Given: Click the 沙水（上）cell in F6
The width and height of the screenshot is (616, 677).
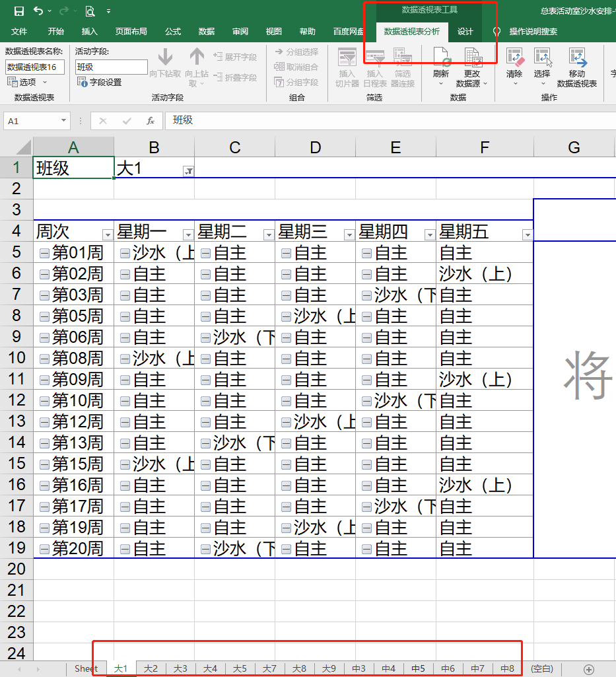Looking at the screenshot, I should [485, 273].
